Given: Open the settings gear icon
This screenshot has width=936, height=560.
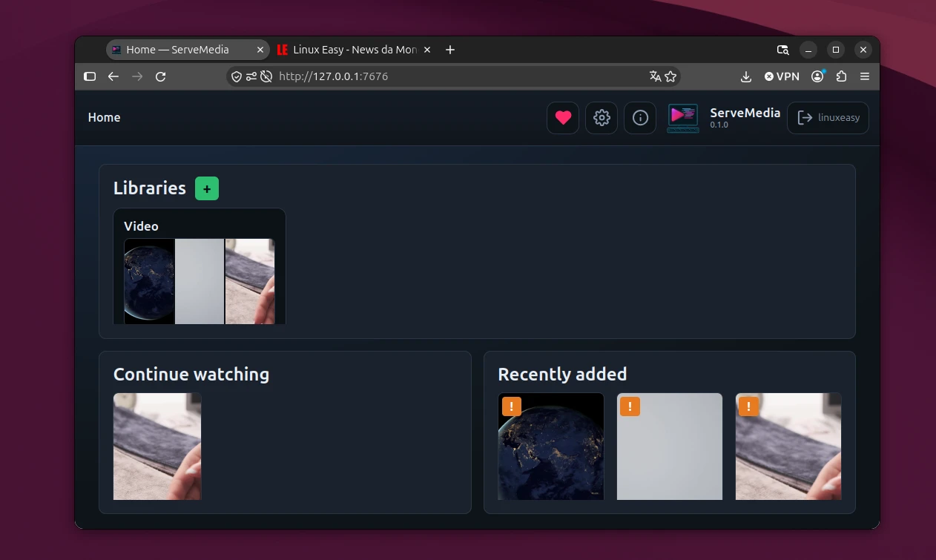Looking at the screenshot, I should coord(602,118).
